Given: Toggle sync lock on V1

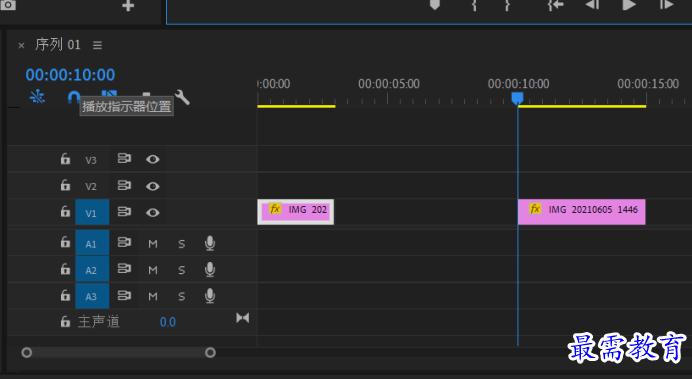Looking at the screenshot, I should point(124,212).
